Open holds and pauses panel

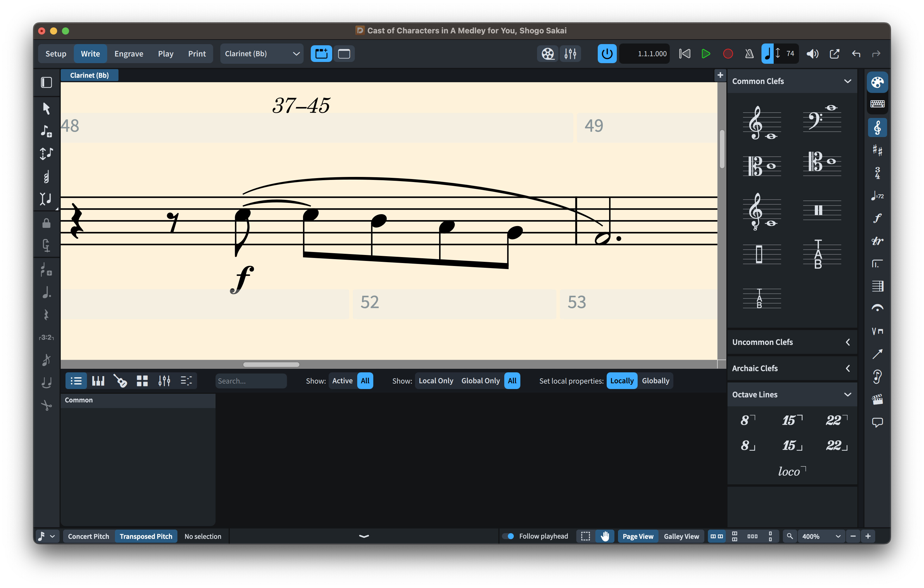pos(877,308)
